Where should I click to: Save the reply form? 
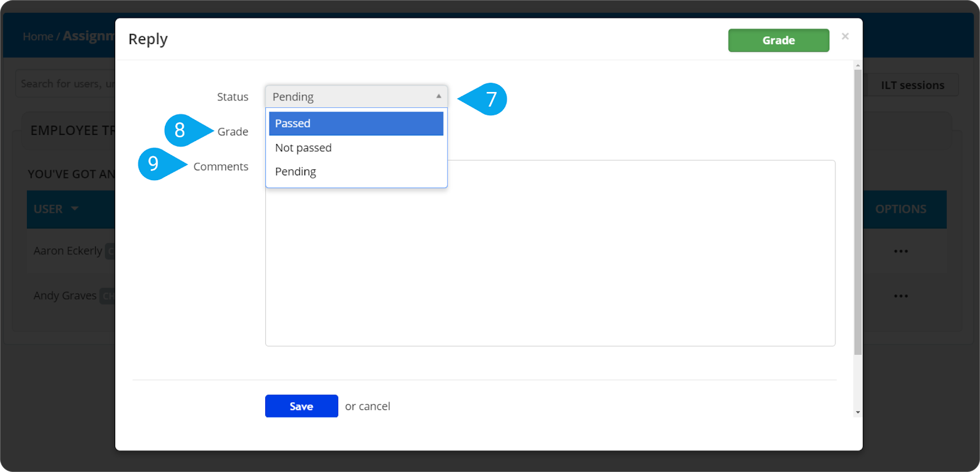(x=301, y=406)
